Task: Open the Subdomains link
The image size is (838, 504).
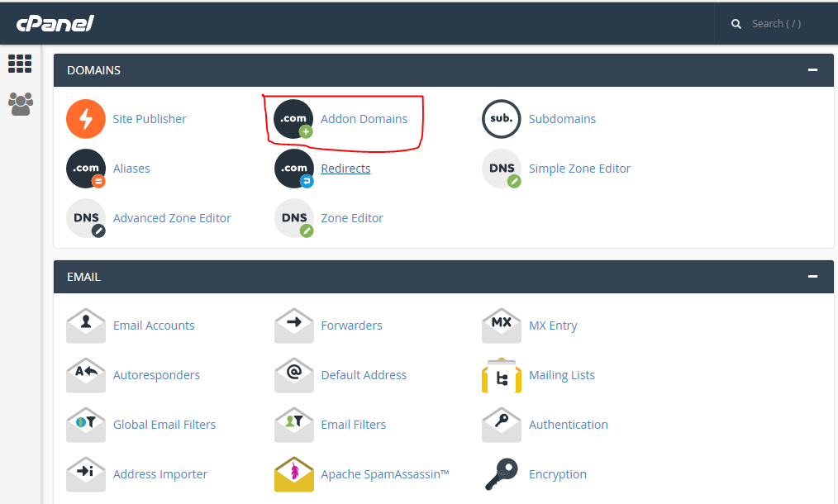Action: (x=562, y=119)
